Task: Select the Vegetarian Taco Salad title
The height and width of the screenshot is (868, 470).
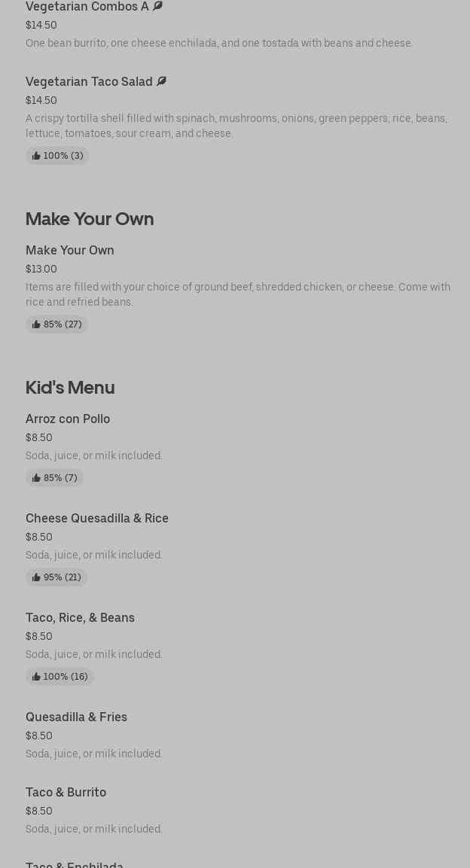Action: [89, 81]
